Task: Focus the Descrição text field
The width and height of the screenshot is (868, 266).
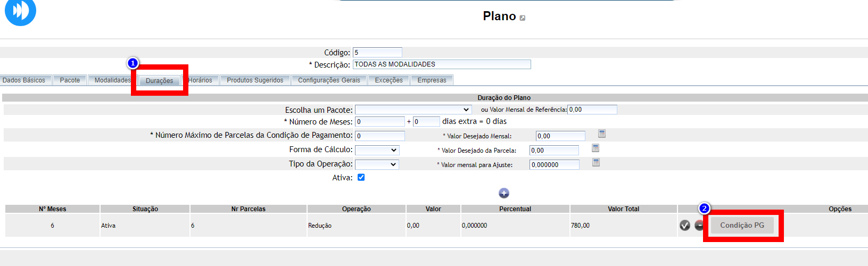Action: click(x=442, y=64)
